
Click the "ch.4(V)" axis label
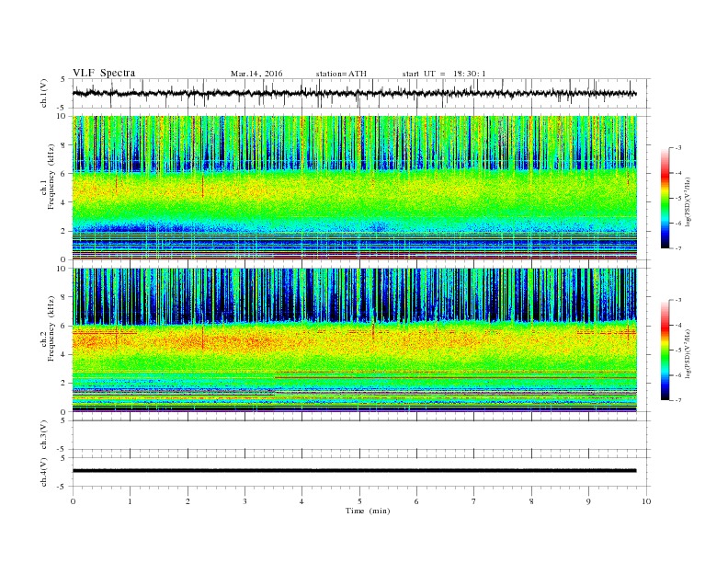pos(44,472)
